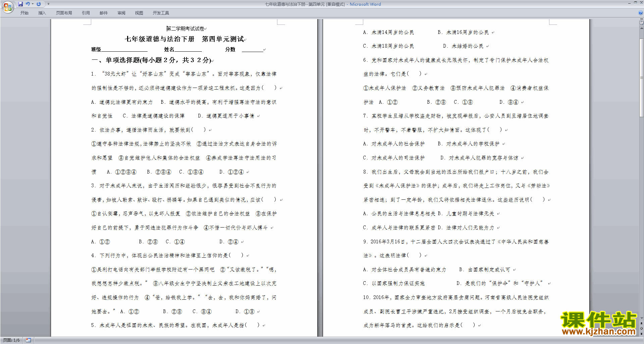This screenshot has height=344, width=644.
Task: Click question 7 text 某校学生旦增从学校盗走财物
Action: tap(455, 116)
